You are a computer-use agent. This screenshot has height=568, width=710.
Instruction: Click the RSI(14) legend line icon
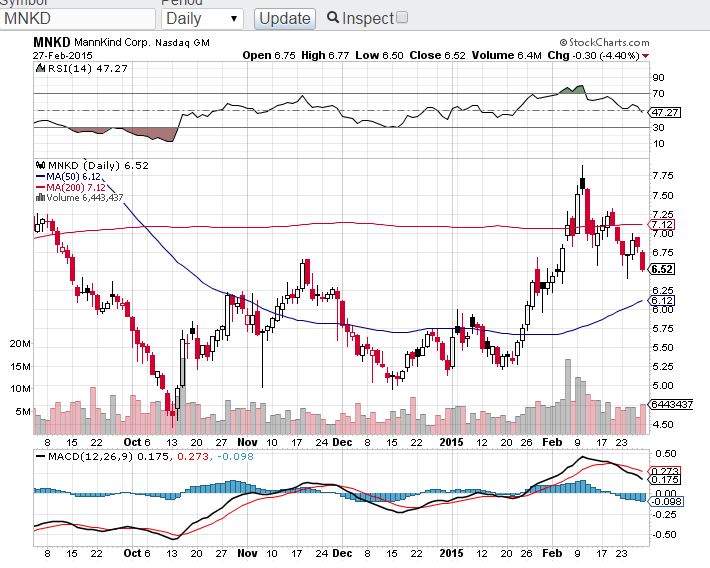pos(39,68)
